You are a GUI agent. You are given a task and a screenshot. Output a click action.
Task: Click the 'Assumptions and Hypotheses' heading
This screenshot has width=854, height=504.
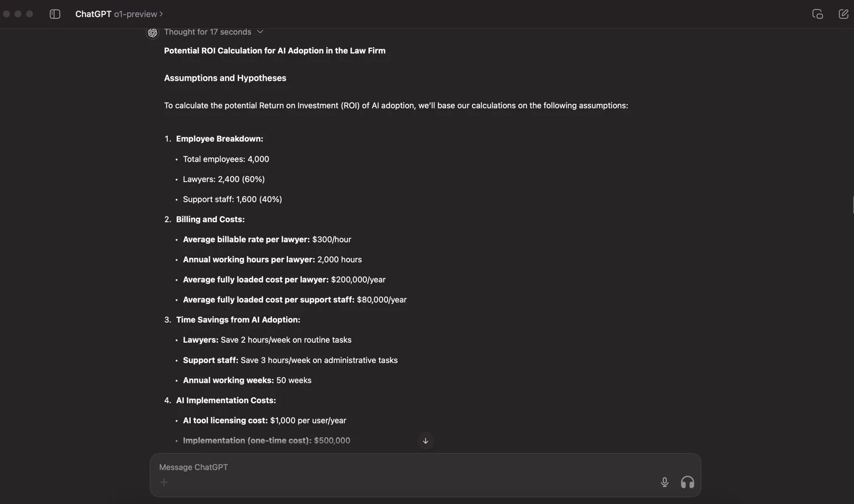[x=225, y=78]
